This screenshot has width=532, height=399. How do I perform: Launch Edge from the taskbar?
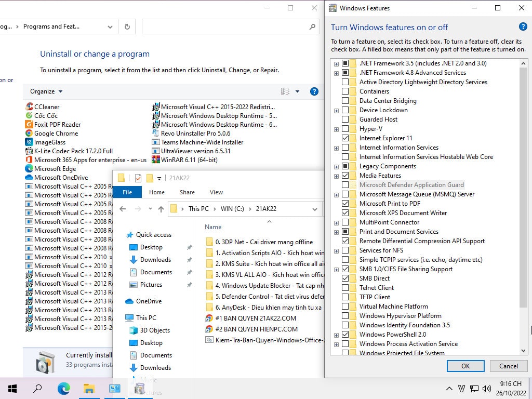pos(63,388)
